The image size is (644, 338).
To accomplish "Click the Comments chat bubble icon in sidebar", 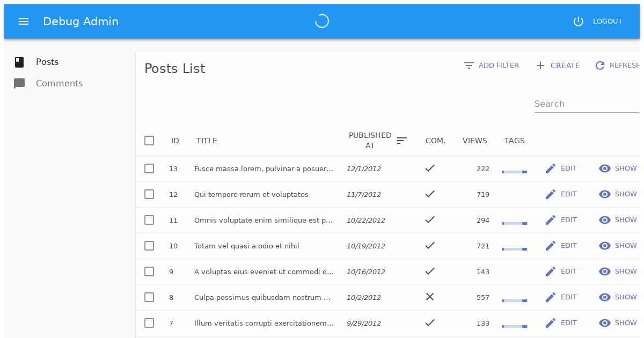I will click(x=19, y=84).
